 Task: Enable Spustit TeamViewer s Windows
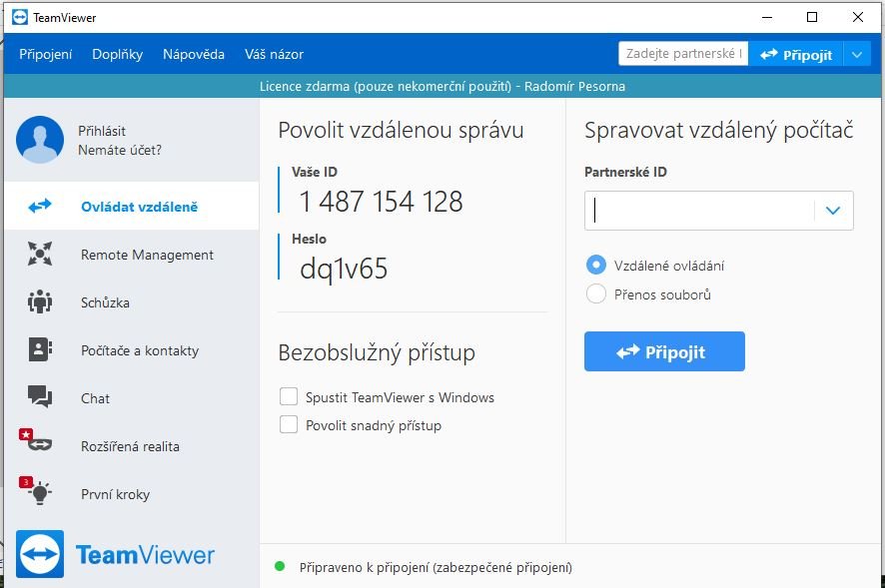click(x=289, y=396)
